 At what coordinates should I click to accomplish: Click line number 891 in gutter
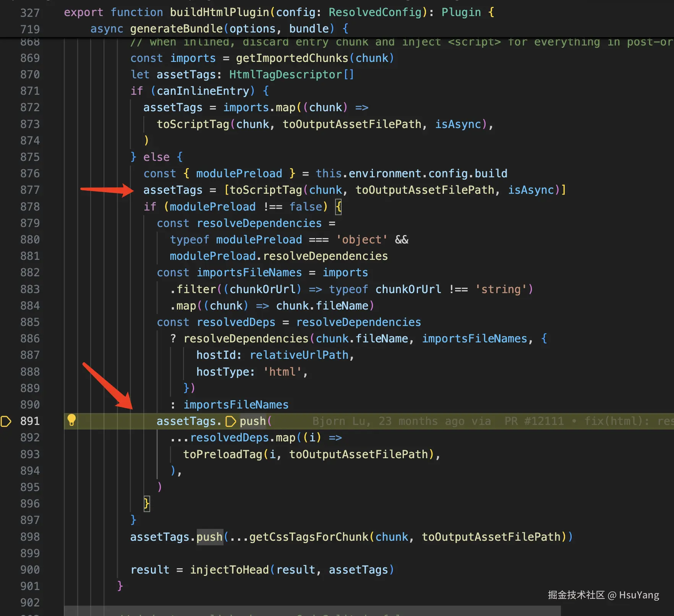[30, 421]
